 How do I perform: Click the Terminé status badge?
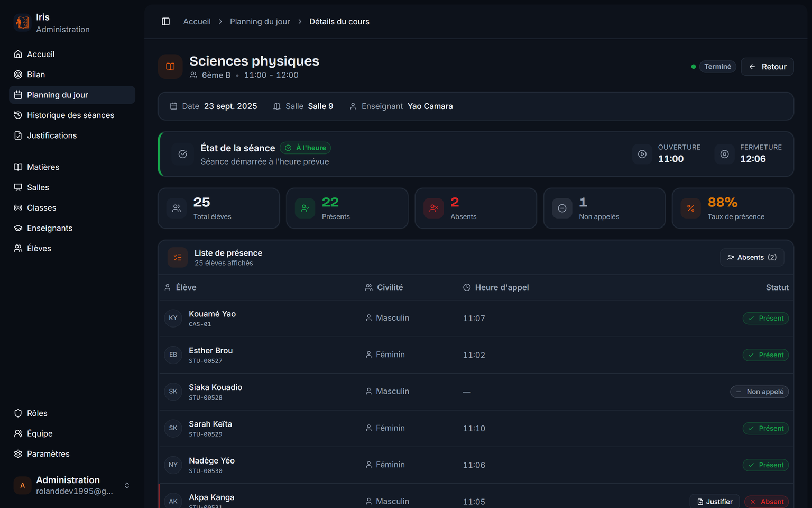coord(717,67)
